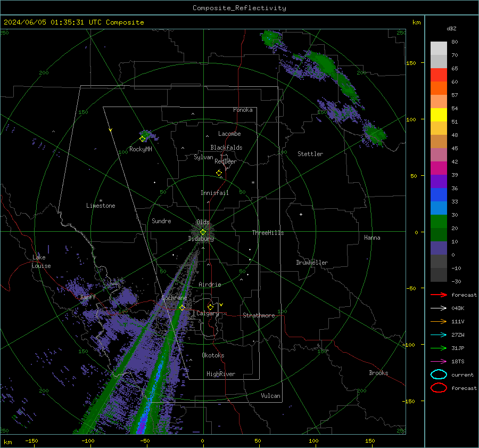The image size is (479, 448).
Task: Click the green 31JP arrow legend icon
Action: (439, 348)
